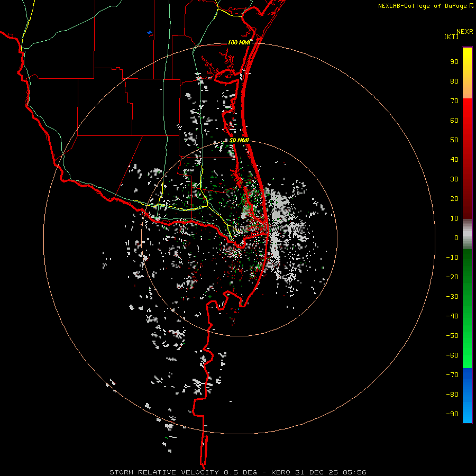Click the -20 value on the velocity scale
The height and width of the screenshot is (476, 476).
click(452, 277)
